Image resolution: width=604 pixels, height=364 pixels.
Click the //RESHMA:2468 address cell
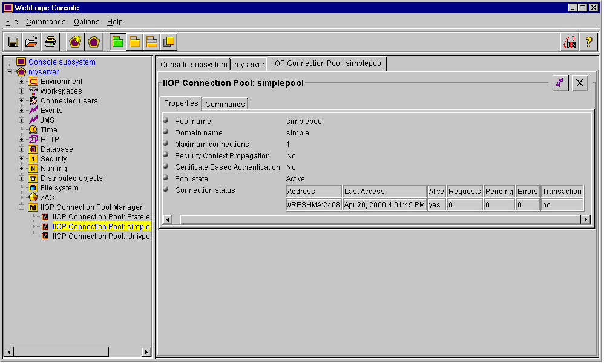click(x=314, y=205)
